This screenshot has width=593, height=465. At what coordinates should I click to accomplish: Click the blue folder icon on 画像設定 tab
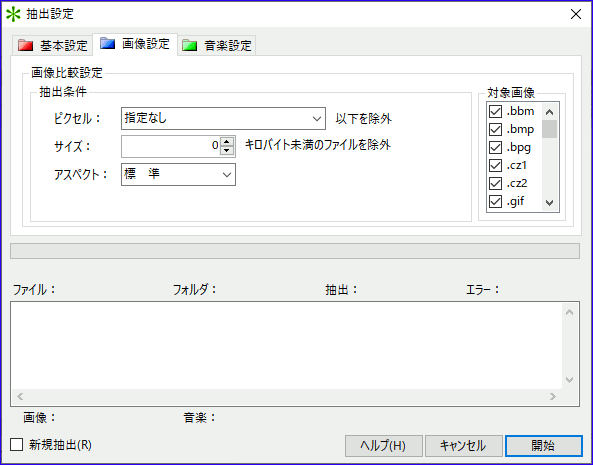(107, 43)
